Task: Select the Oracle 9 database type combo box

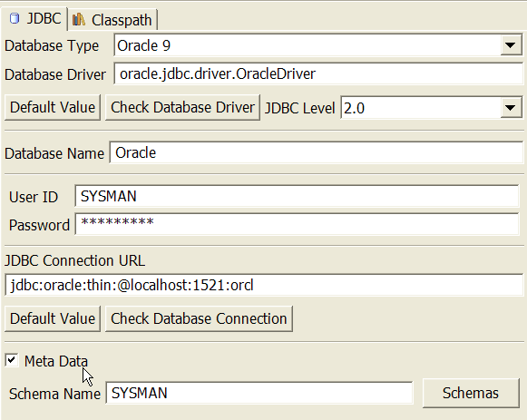Action: tap(318, 45)
